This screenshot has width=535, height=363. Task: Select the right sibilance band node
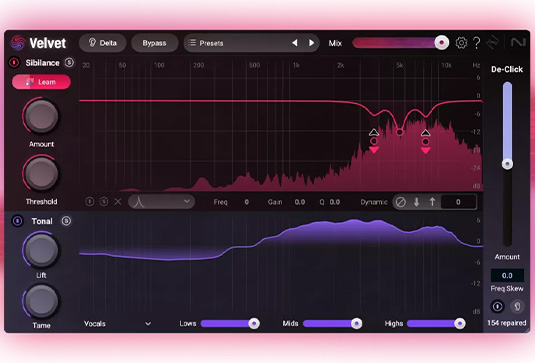coord(425,141)
